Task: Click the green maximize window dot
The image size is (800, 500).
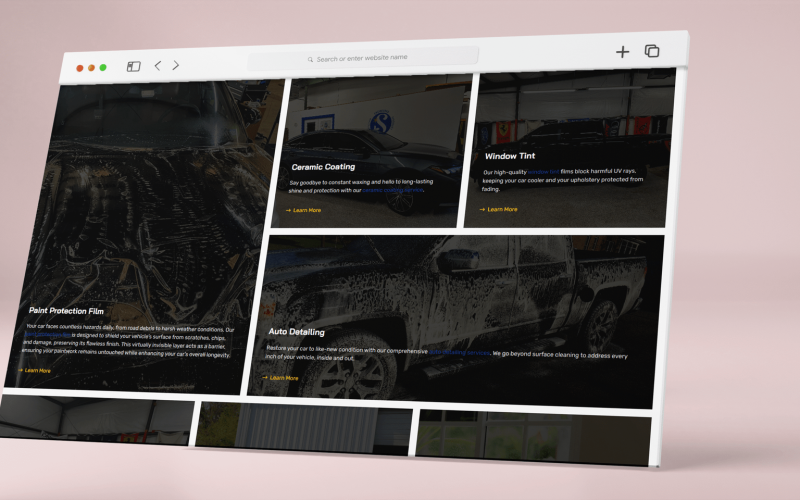Action: tap(103, 68)
